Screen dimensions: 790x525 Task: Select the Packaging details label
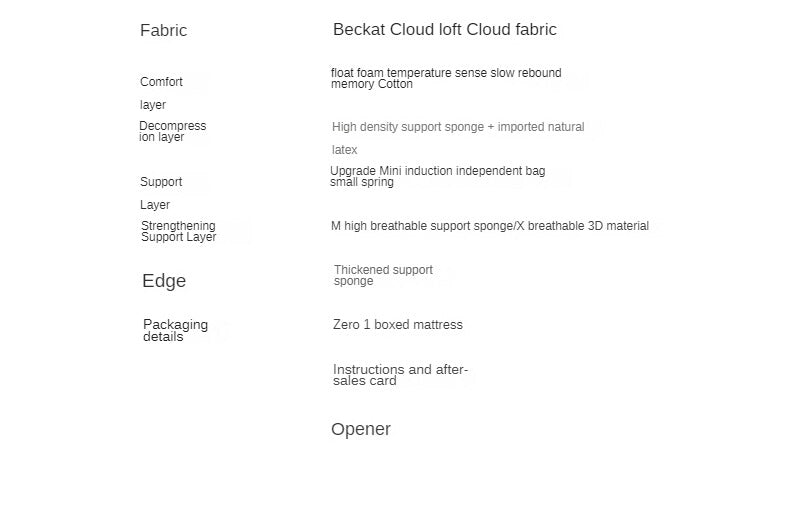[x=175, y=330]
